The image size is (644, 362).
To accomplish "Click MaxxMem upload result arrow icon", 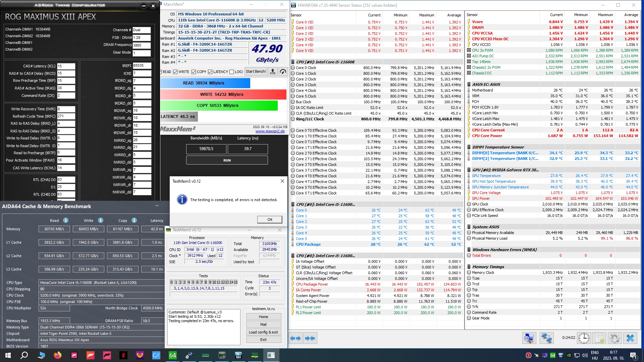I will (x=273, y=72).
